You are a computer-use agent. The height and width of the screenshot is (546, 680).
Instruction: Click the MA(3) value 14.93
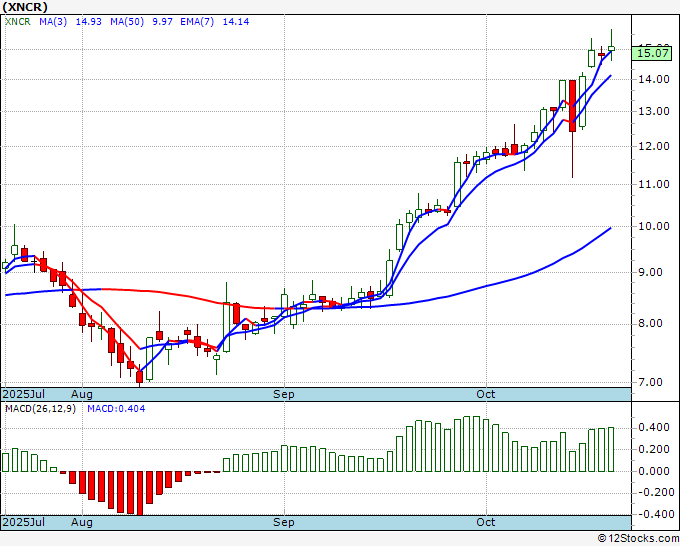click(88, 22)
